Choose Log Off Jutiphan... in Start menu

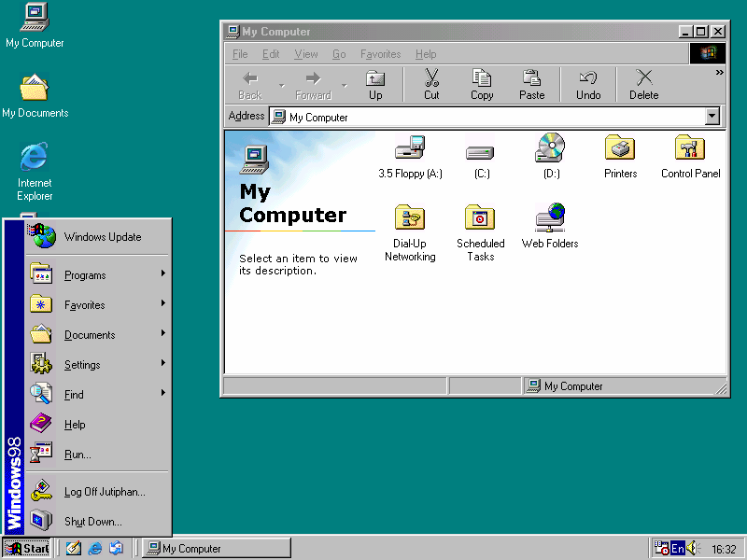(97, 492)
